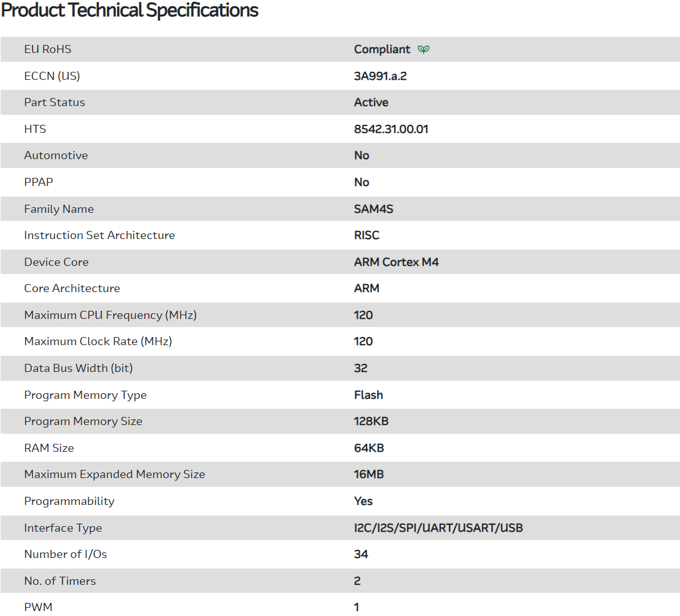
Task: Click the green leaf icon beside Compliant
Action: [423, 49]
